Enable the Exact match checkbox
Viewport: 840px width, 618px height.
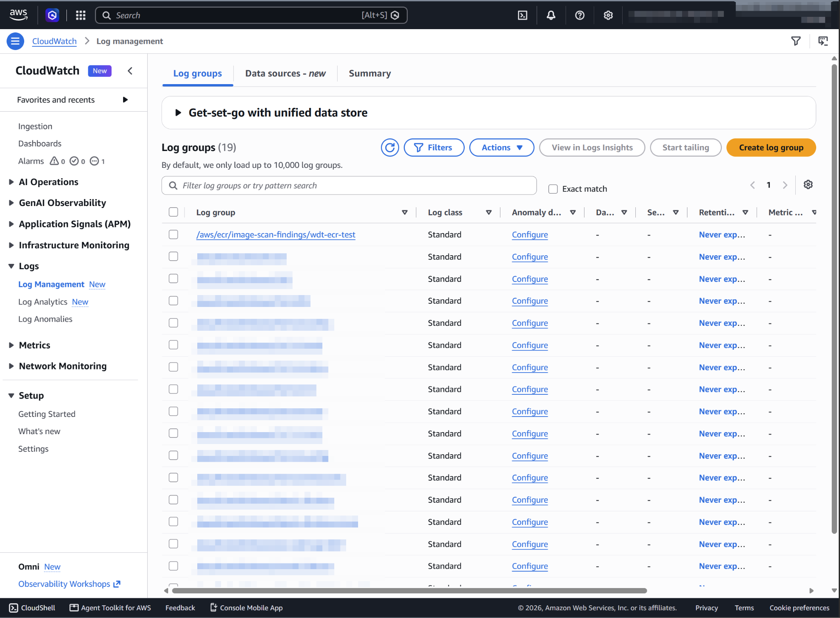coord(553,189)
